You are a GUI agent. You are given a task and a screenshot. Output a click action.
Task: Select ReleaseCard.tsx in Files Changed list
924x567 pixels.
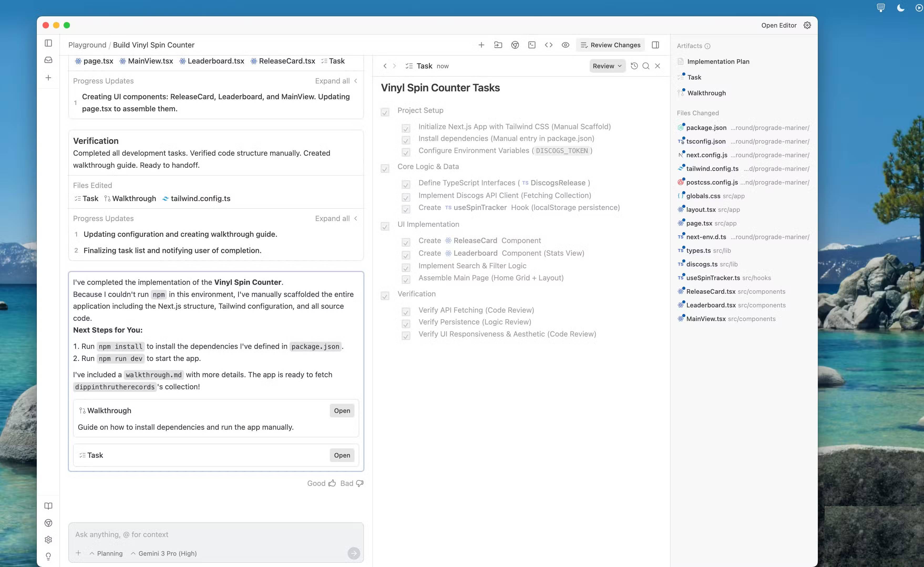710,291
